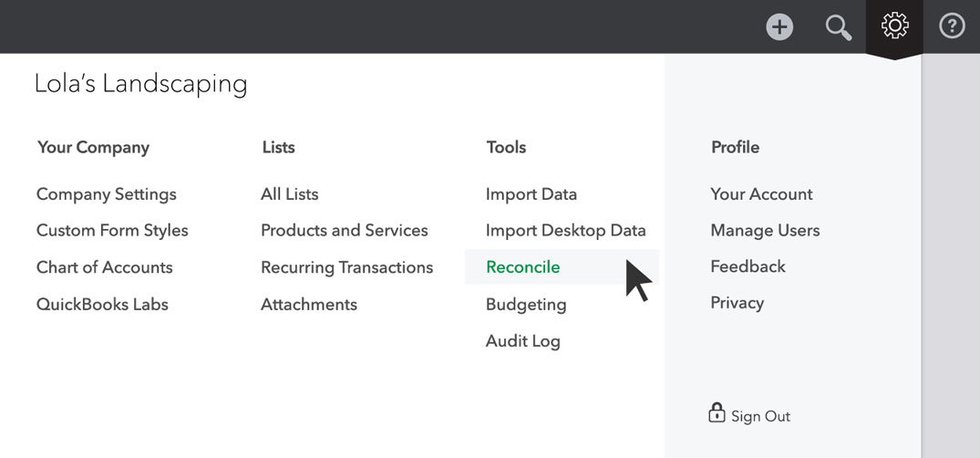This screenshot has height=458, width=980.
Task: Open search with the magnifier icon
Action: (x=838, y=27)
